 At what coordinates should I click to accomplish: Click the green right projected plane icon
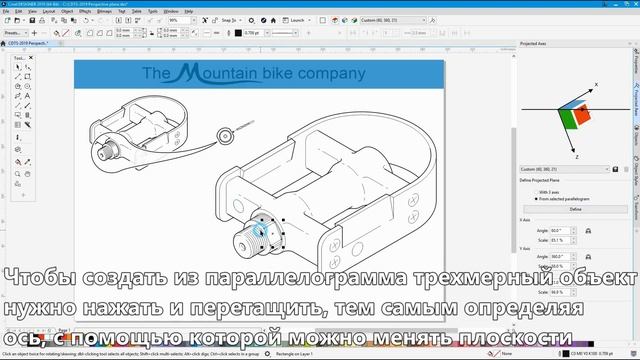(x=354, y=20)
